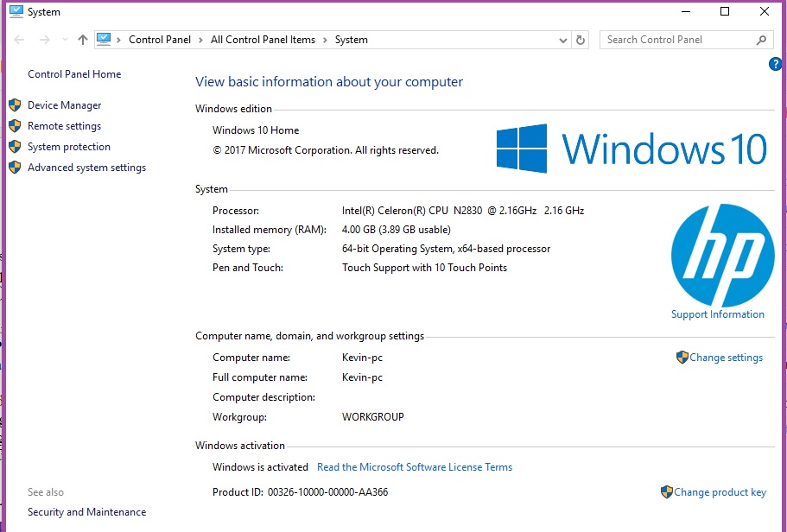Click shield icon beside Advanced system settings
Screen dimensions: 787x532
(x=15, y=168)
